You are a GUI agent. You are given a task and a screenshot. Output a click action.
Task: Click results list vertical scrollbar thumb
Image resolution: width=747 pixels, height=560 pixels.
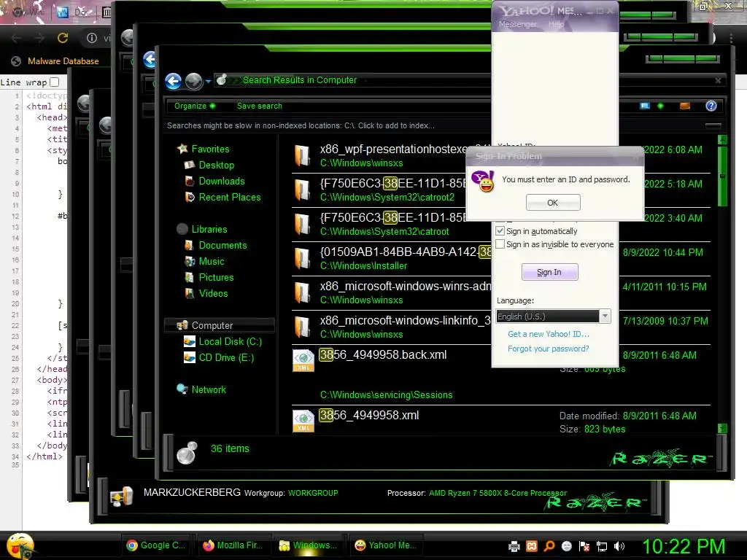[722, 176]
